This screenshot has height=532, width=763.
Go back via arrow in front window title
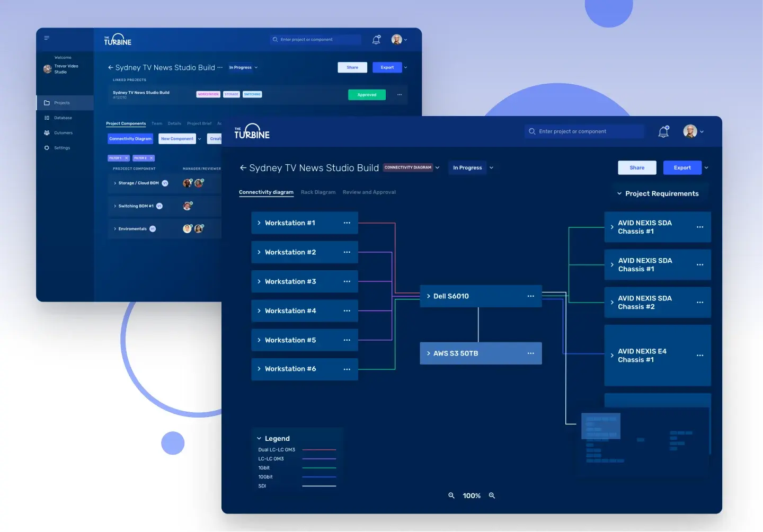coord(243,167)
